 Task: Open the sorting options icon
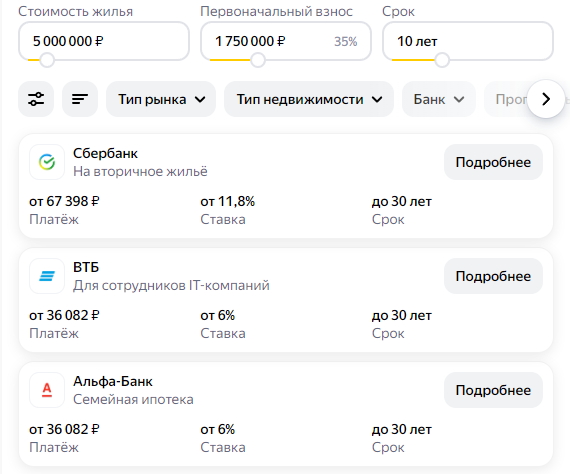(80, 99)
